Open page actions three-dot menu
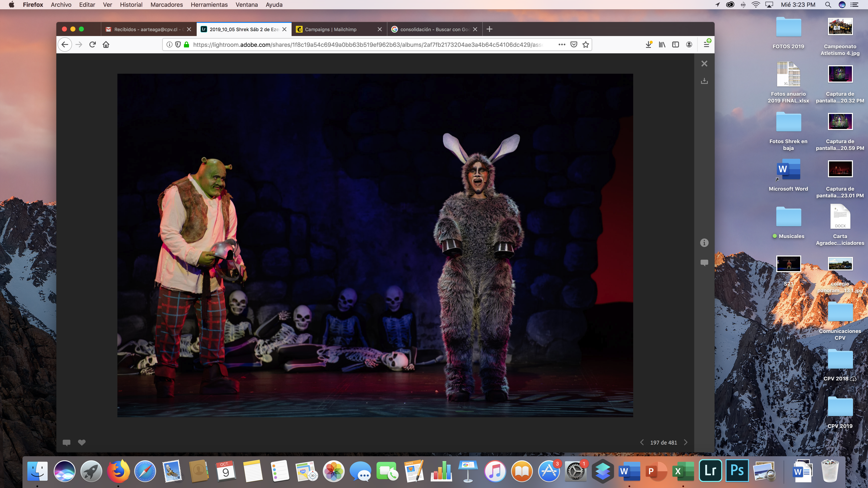 [562, 44]
